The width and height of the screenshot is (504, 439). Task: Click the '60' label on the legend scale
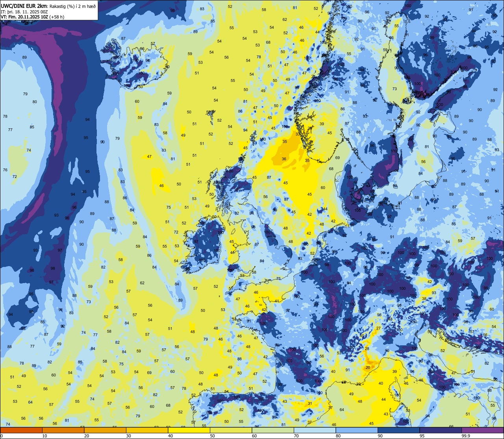[254, 436]
